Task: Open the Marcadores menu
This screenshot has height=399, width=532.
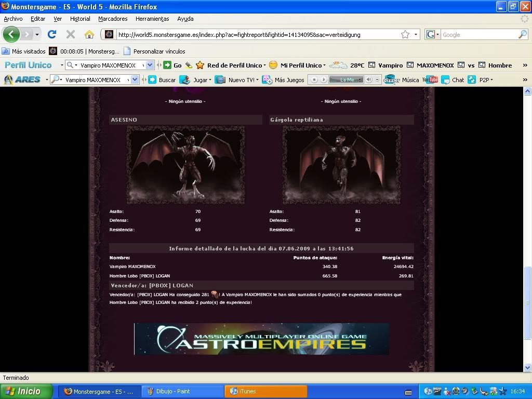Action: 113,19
